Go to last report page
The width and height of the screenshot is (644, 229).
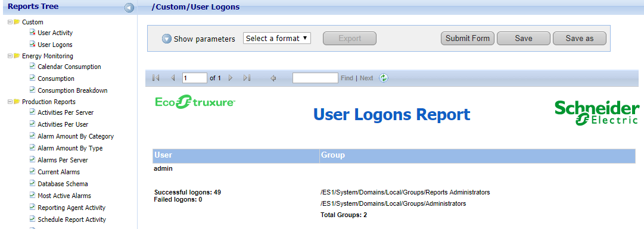click(247, 78)
